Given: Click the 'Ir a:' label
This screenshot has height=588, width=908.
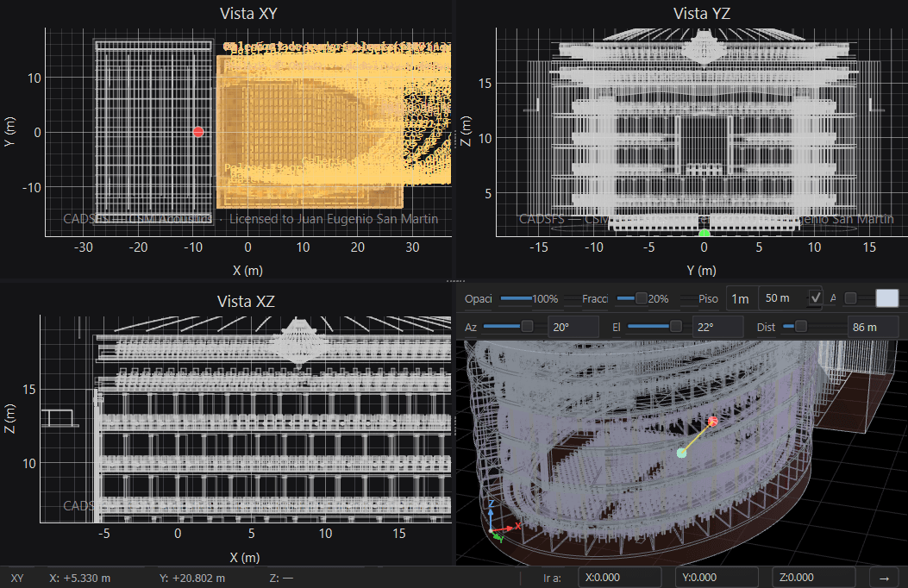Looking at the screenshot, I should point(552,579).
